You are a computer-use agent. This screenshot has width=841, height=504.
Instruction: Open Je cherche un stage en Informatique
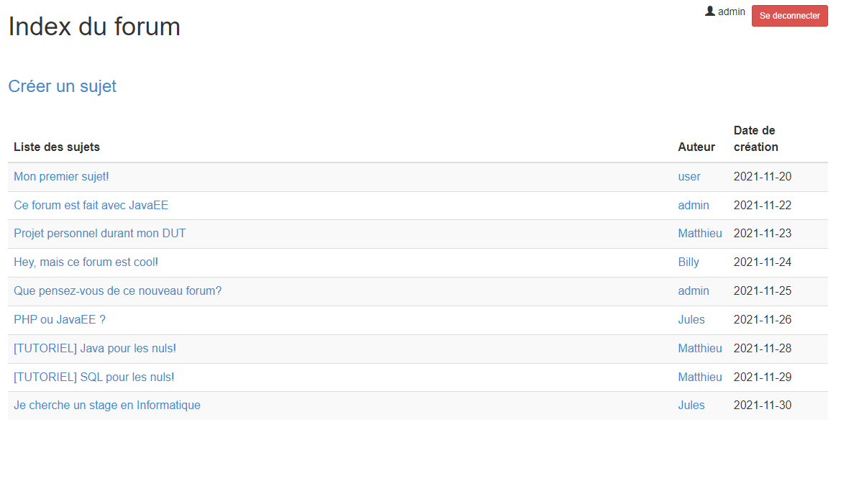click(107, 406)
